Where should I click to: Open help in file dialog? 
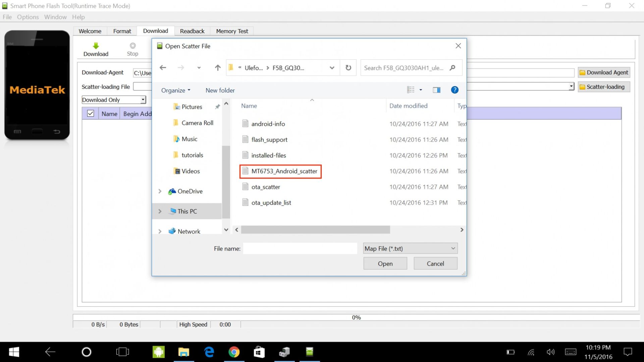pos(454,90)
